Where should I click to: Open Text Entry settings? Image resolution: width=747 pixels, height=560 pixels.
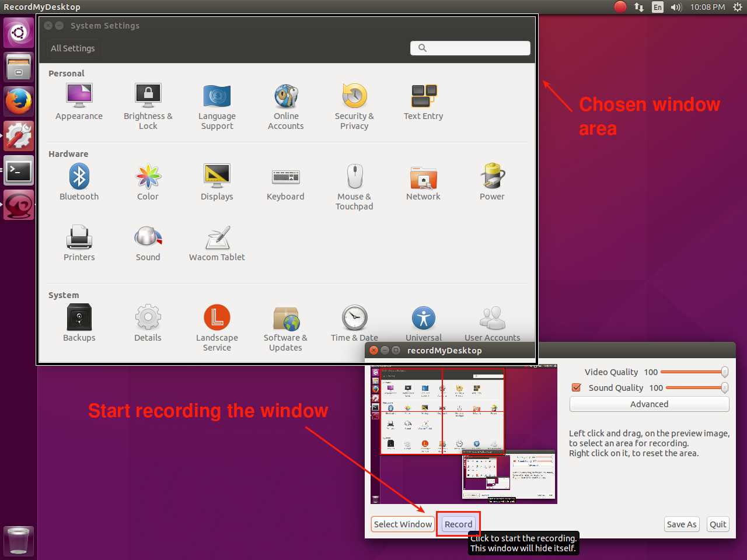(423, 103)
